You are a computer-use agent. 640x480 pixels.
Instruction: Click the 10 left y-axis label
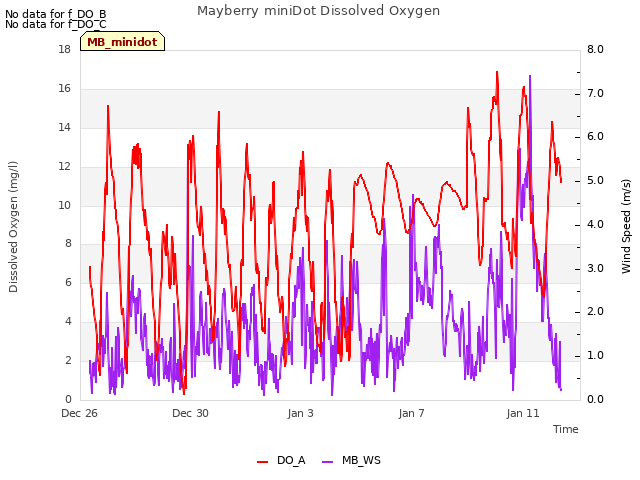tap(65, 205)
